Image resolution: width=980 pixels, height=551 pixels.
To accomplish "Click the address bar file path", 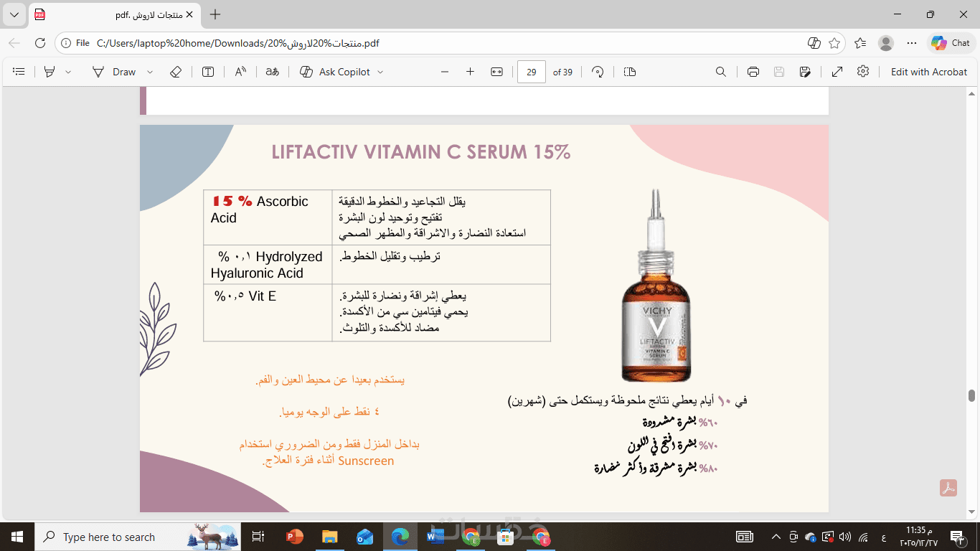I will tap(237, 43).
